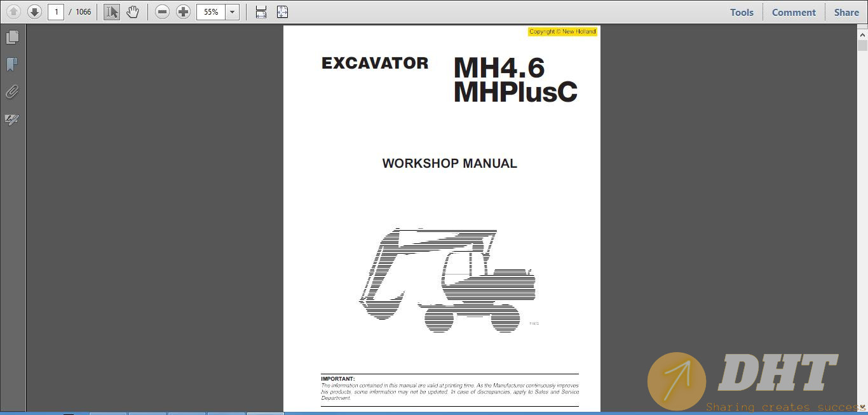Open the Signatures panel icon
The image size is (868, 415).
pos(12,119)
